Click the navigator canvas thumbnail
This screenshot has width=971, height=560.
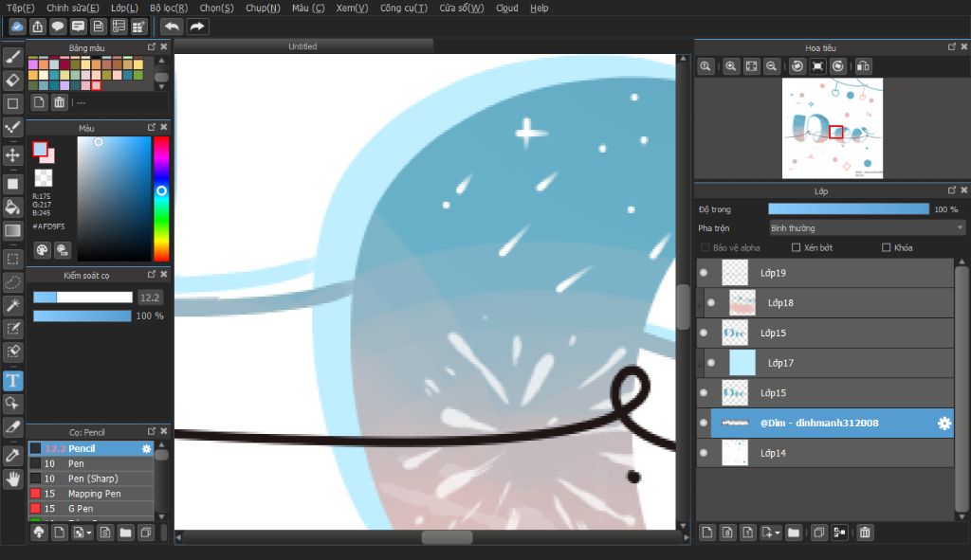(x=833, y=128)
